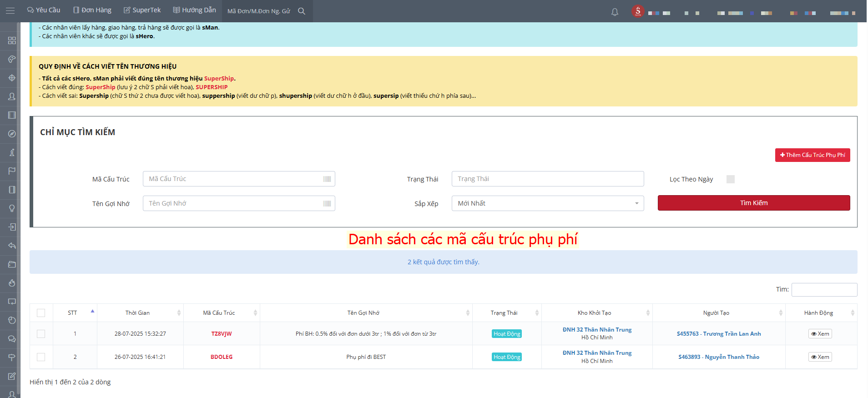
Task: Open code link BDOLEG
Action: click(x=222, y=357)
